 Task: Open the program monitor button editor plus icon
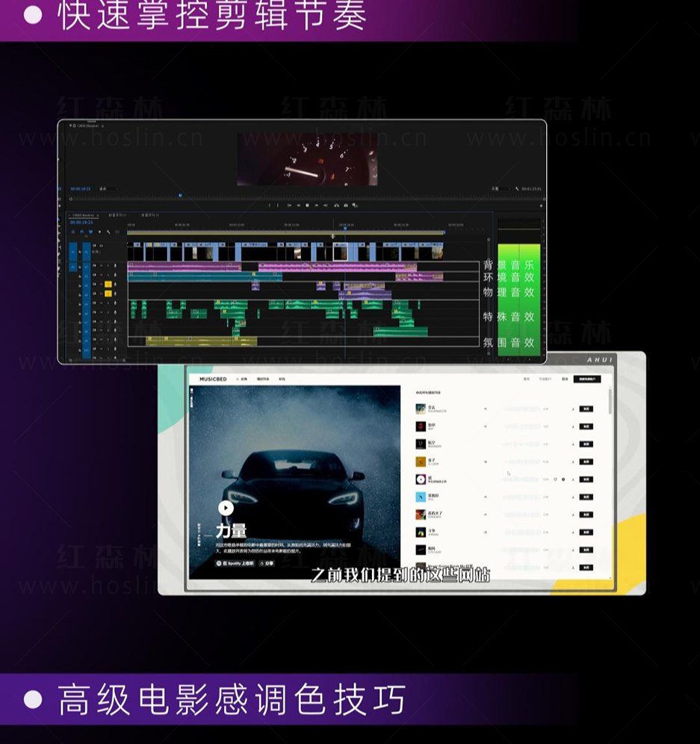542,206
